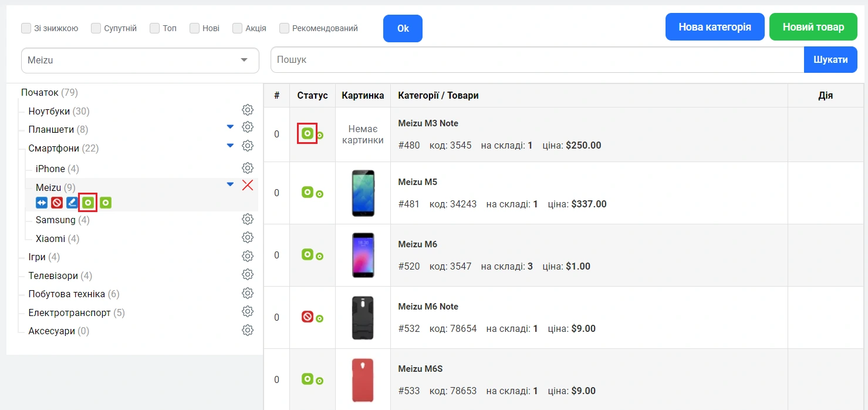Screen dimensions: 868x410
Task: Click the Пошук search input field
Action: click(x=536, y=60)
